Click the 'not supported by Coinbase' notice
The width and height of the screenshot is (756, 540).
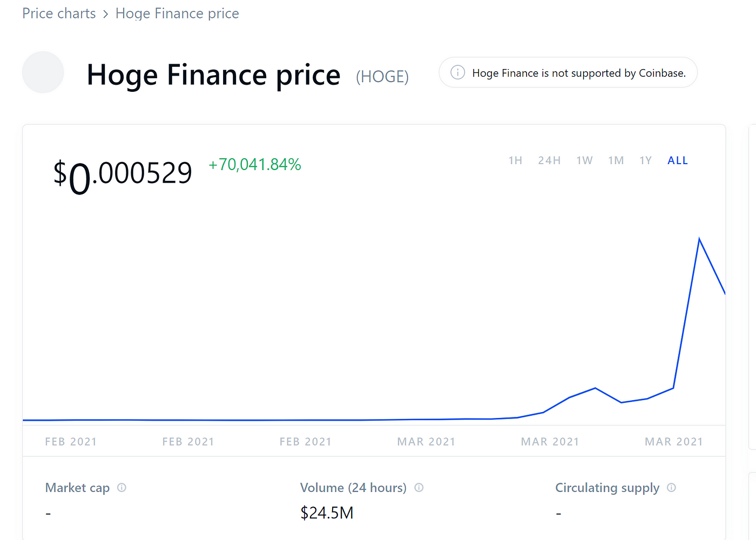(568, 72)
